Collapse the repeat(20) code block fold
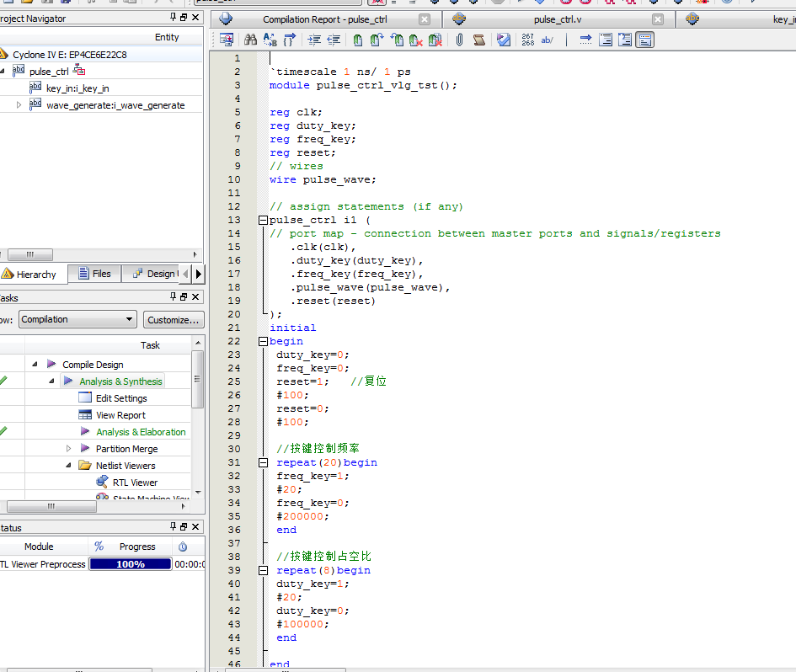 [262, 463]
